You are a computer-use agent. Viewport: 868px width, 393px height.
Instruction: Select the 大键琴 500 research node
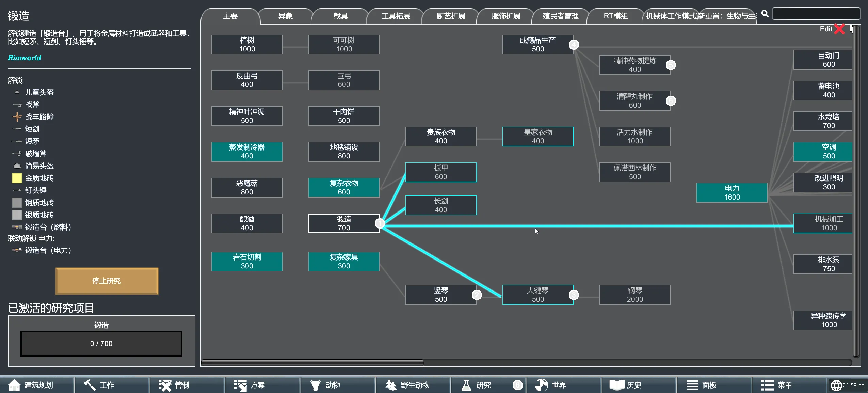pyautogui.click(x=538, y=295)
